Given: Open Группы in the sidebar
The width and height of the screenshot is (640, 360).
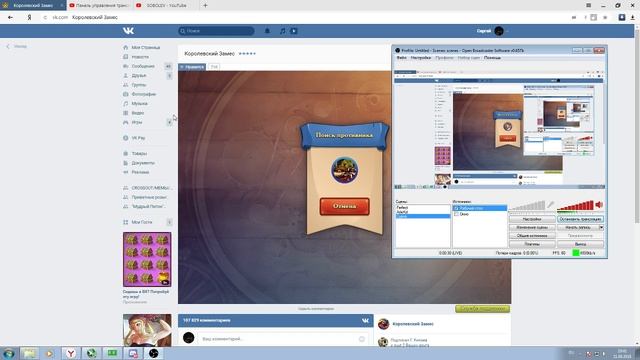Looking at the screenshot, I should point(139,85).
